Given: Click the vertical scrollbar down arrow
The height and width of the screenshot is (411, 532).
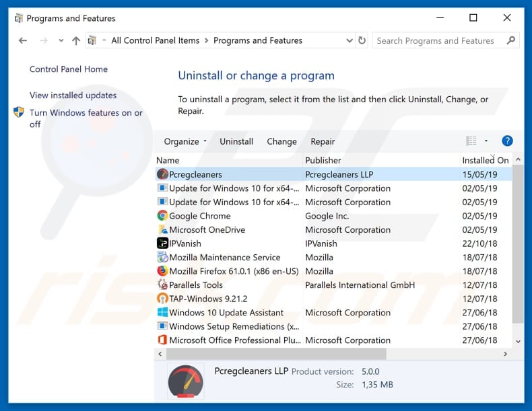Looking at the screenshot, I should click(x=518, y=341).
